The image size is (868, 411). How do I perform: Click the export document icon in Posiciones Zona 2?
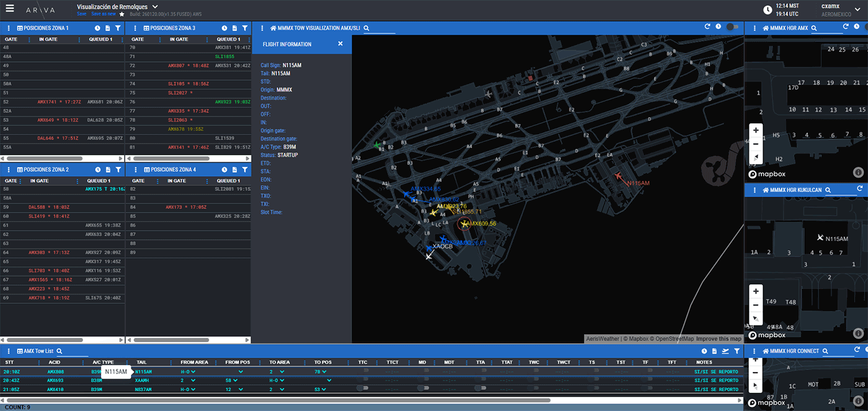click(x=108, y=169)
